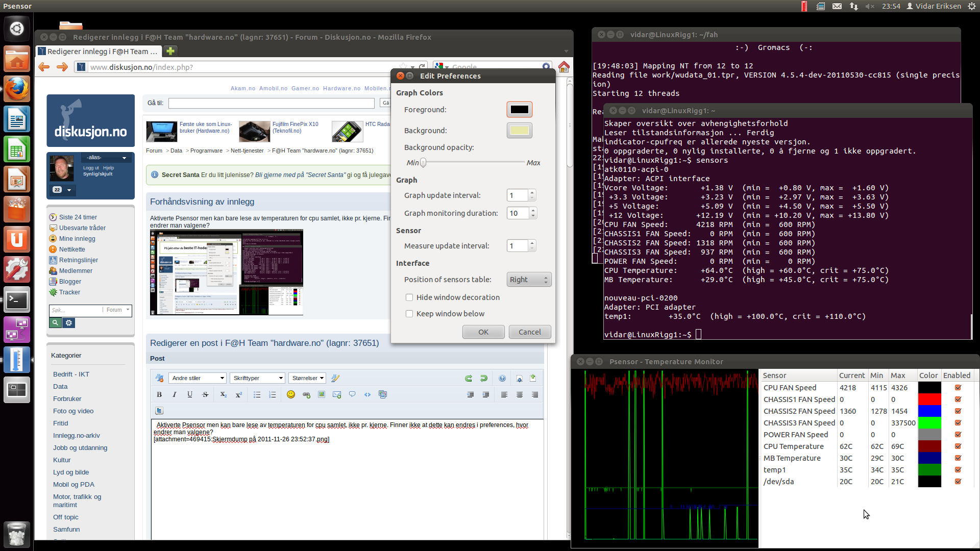
Task: Toggle Hide window decoration checkbox
Action: pyautogui.click(x=409, y=297)
